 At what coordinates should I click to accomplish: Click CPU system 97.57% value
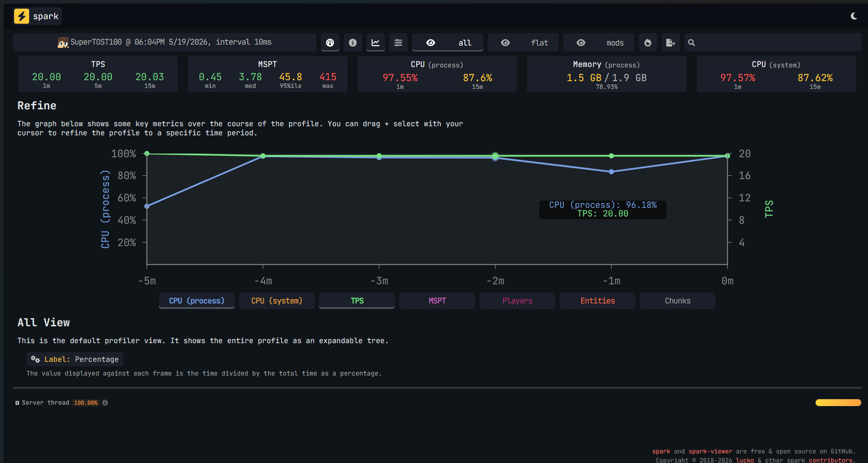(x=738, y=78)
